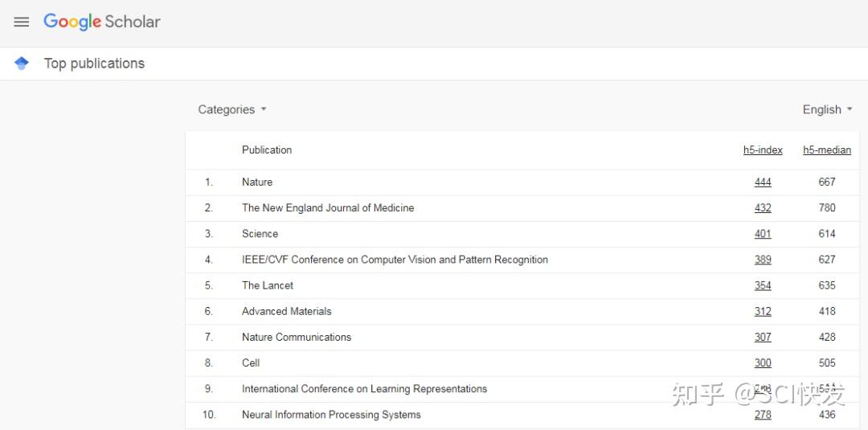Open Cell's h5-index 300 link
868x430 pixels.
point(763,362)
